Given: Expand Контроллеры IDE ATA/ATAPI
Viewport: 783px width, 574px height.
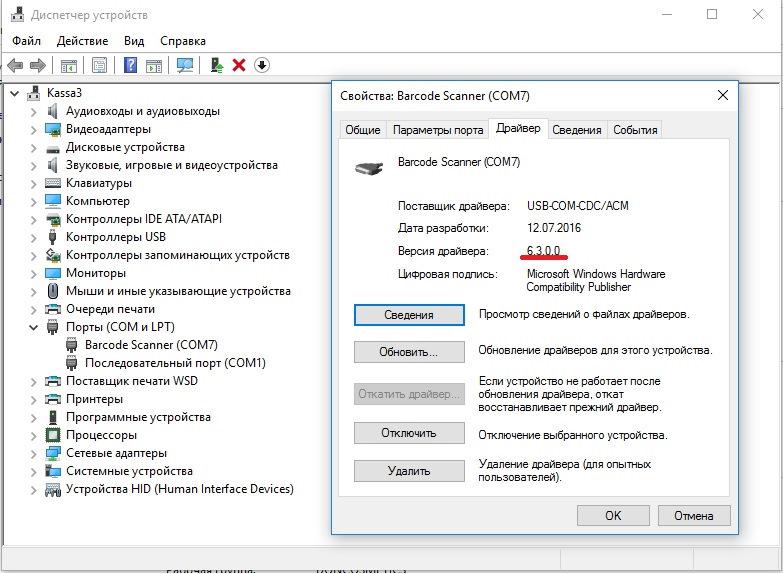Looking at the screenshot, I should pos(33,219).
